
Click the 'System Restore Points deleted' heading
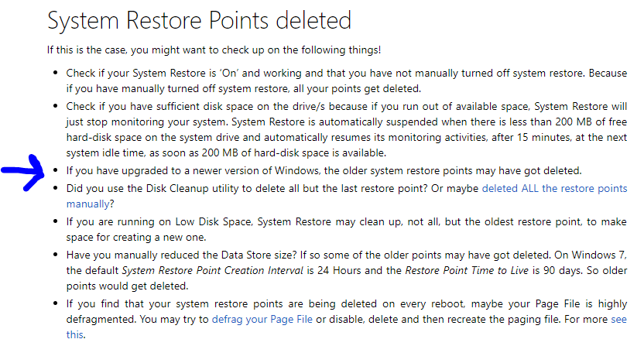[x=199, y=20]
